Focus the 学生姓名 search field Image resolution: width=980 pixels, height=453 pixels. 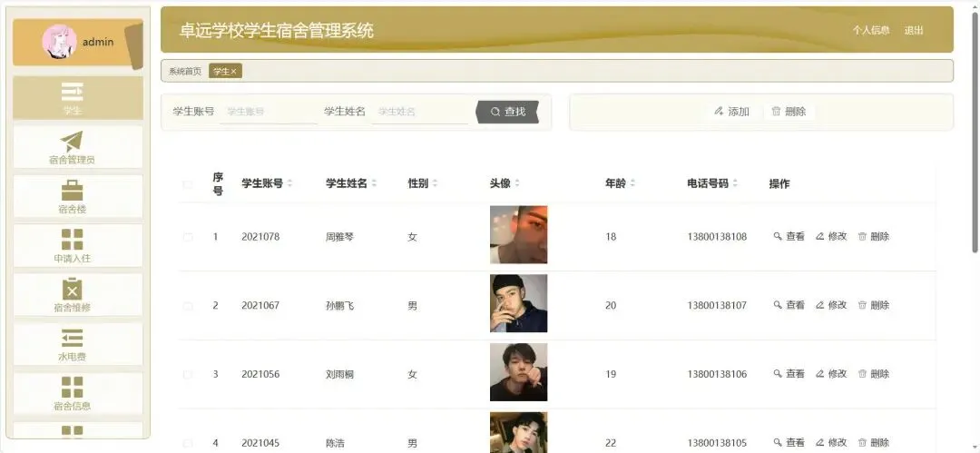[420, 112]
